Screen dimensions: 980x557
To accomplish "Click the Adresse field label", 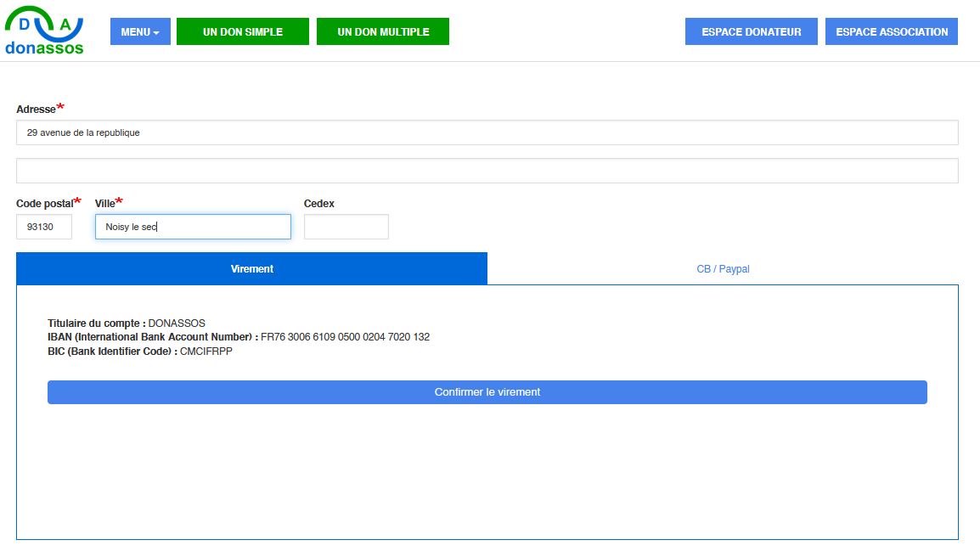I will (x=36, y=110).
